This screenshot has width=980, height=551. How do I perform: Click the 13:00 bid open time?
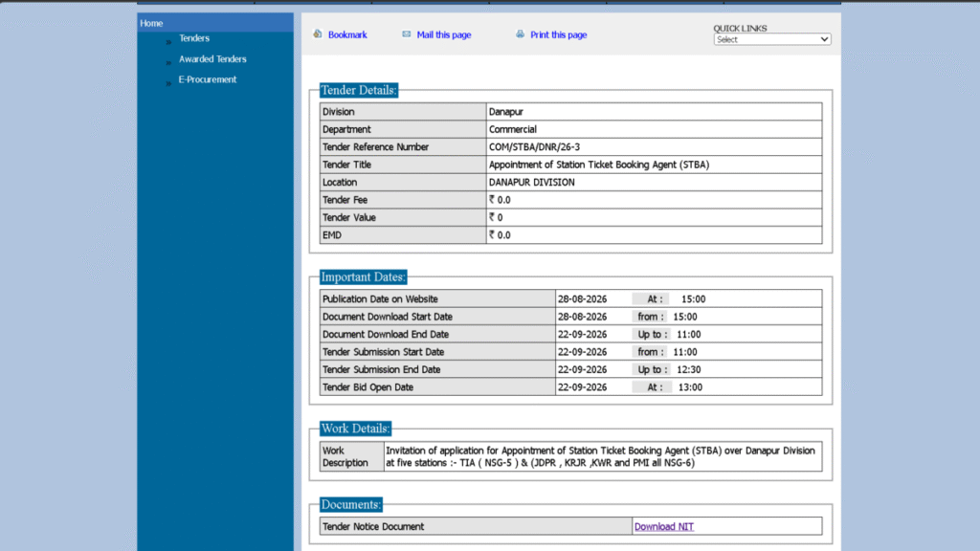click(690, 387)
